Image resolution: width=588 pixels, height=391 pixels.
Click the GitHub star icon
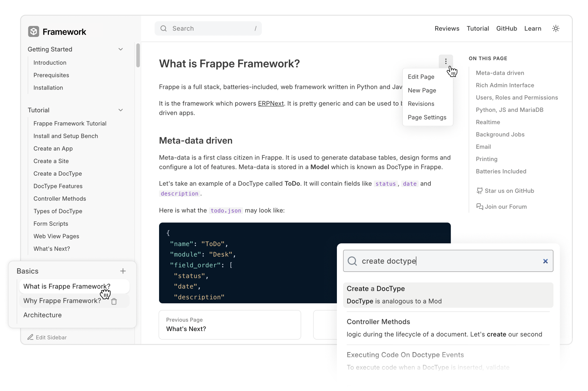point(479,191)
